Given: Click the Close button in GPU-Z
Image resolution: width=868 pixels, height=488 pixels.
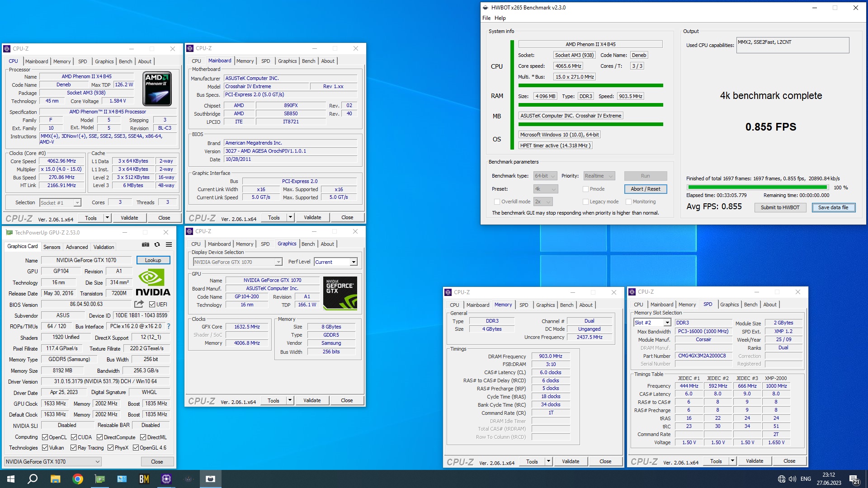Looking at the screenshot, I should 157,461.
